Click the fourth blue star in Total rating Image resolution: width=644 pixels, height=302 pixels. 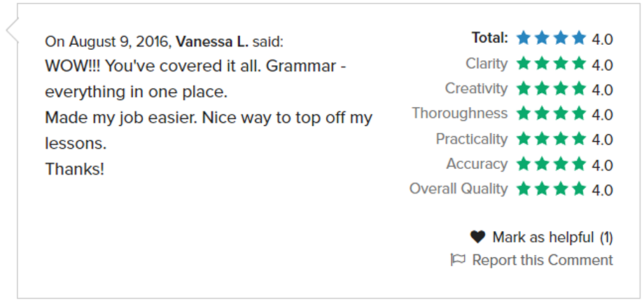(x=579, y=38)
